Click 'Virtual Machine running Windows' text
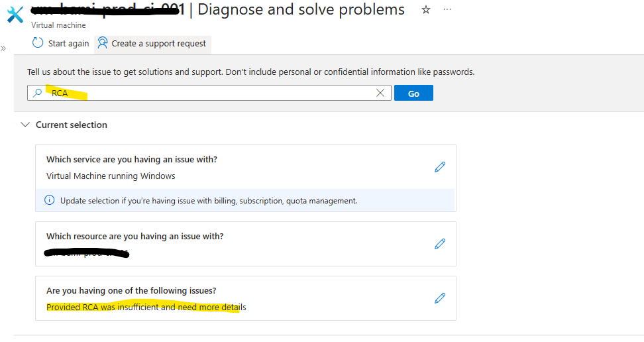 111,176
